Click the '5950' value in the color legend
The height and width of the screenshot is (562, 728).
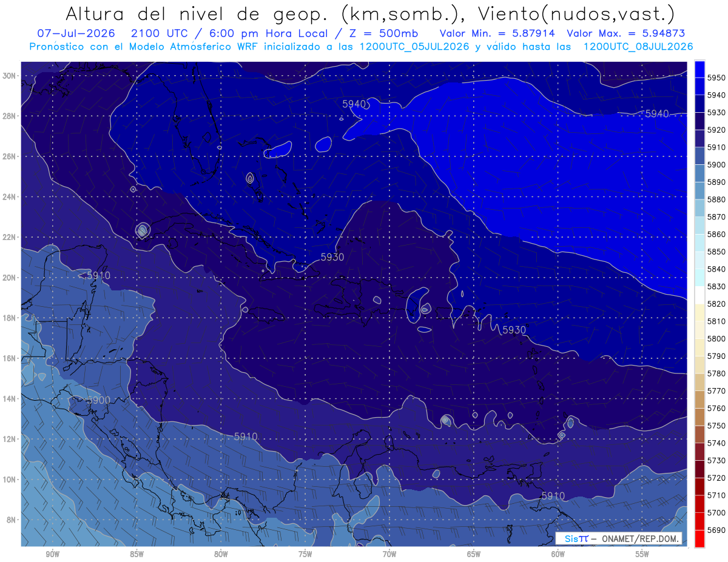(x=717, y=78)
